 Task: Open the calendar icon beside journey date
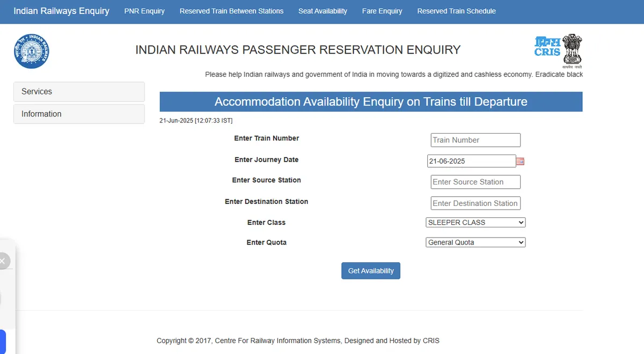(519, 160)
